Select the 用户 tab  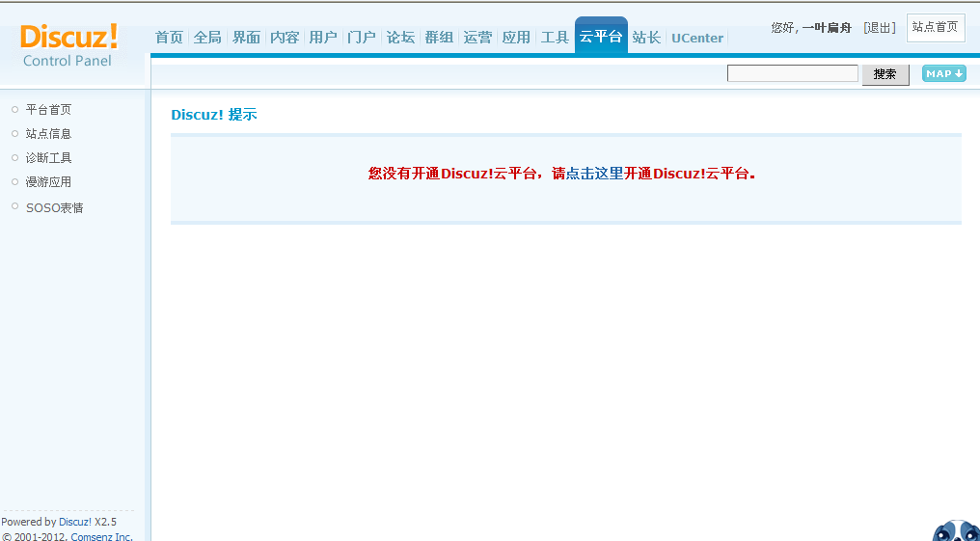[323, 38]
